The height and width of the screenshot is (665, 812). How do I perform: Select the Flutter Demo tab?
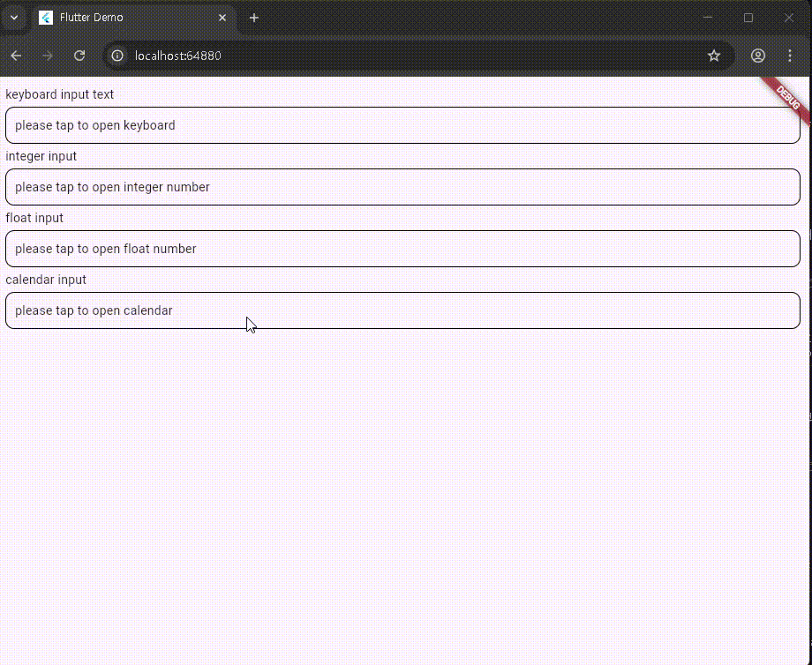click(x=133, y=18)
